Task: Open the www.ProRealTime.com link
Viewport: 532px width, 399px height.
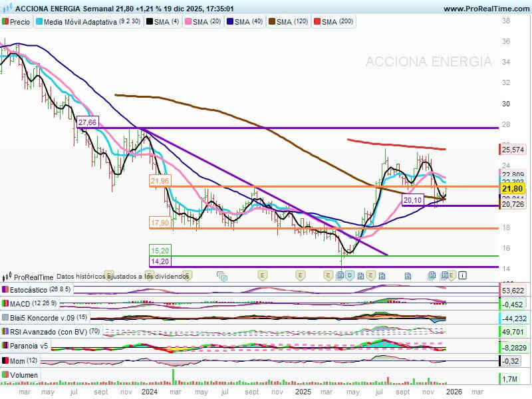Action: (485, 9)
